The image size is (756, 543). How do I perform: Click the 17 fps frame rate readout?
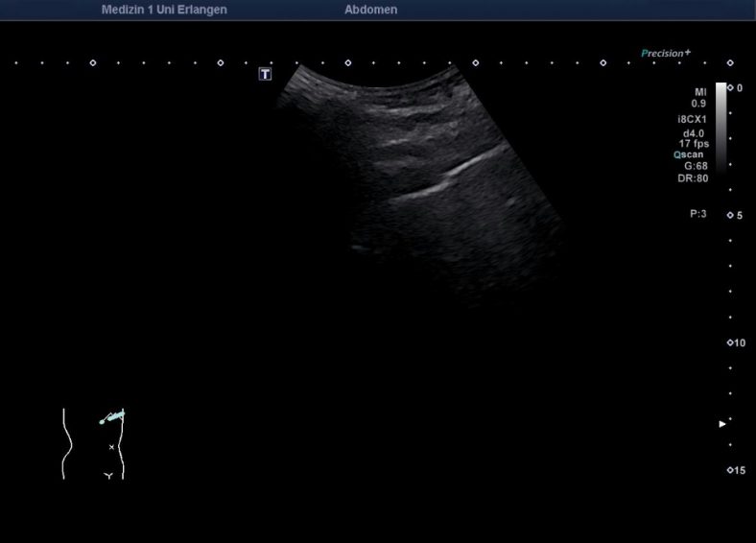point(693,143)
